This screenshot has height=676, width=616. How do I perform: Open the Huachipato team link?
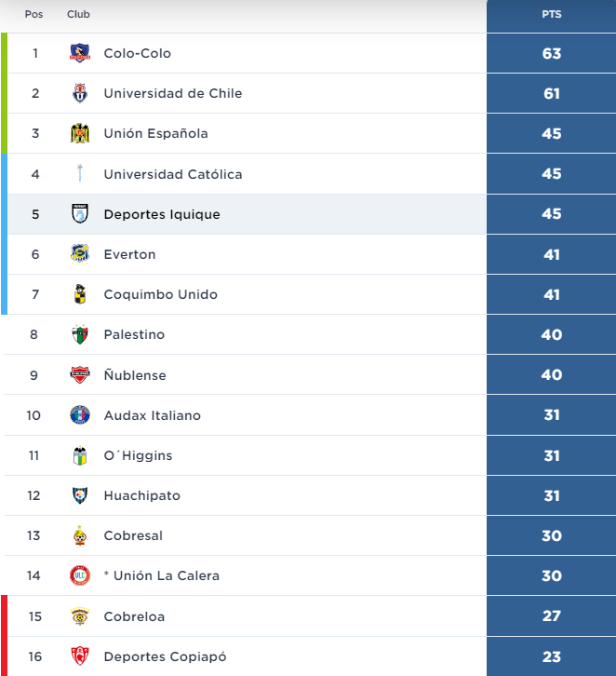point(141,495)
